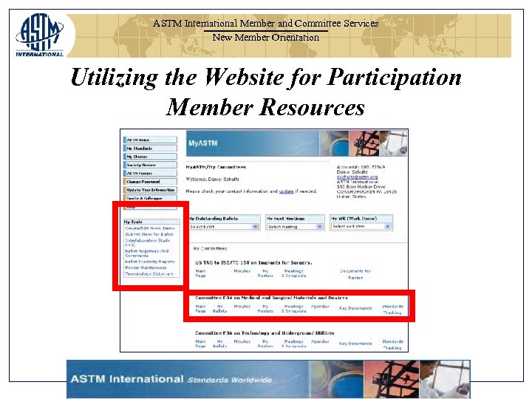Open Main Page for Committee F36
This screenshot has height=399, width=532.
pyautogui.click(x=200, y=344)
